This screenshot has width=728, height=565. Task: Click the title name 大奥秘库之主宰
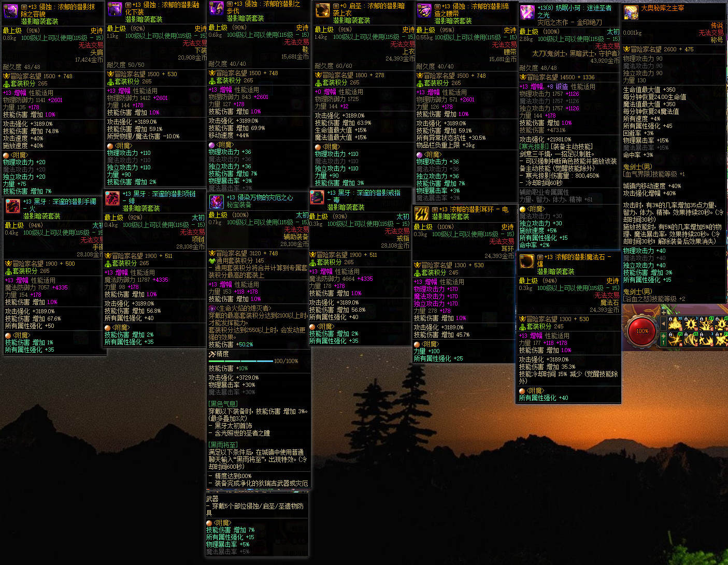[663, 8]
